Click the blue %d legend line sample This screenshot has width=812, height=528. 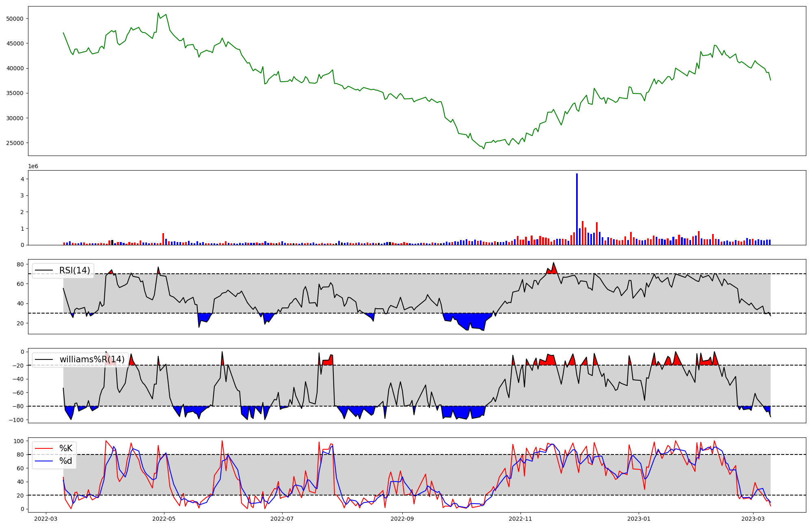pos(44,461)
